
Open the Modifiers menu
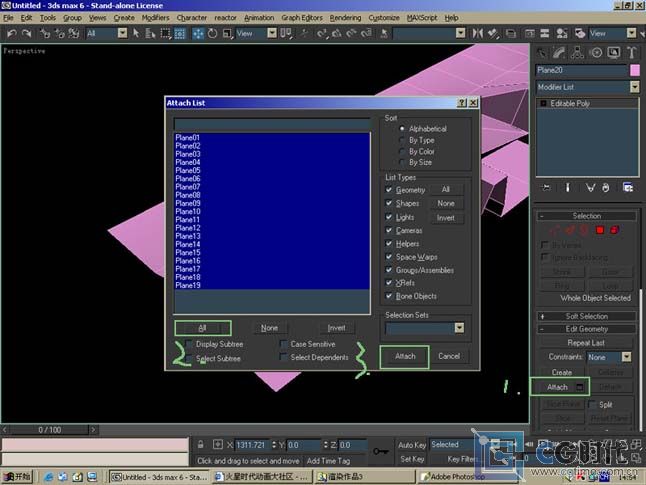(x=155, y=18)
